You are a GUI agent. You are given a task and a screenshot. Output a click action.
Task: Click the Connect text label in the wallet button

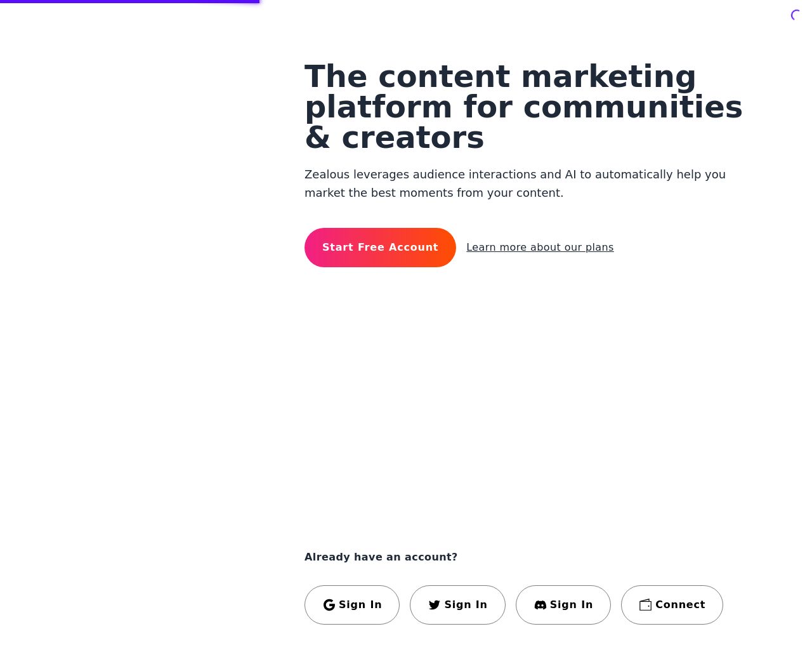[680, 605]
